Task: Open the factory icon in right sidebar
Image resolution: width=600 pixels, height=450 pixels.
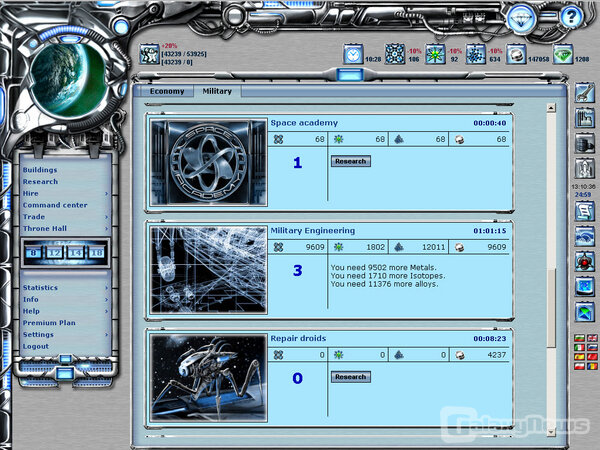Action: [x=585, y=118]
